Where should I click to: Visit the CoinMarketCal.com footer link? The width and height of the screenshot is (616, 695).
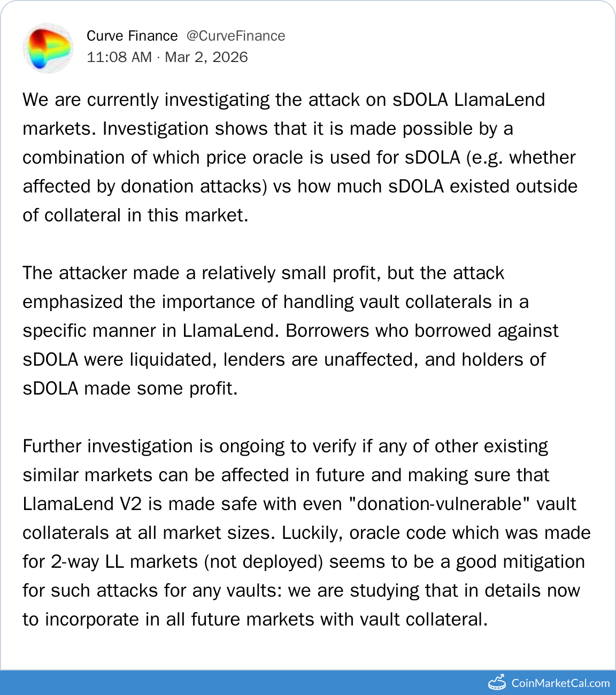[x=560, y=683]
